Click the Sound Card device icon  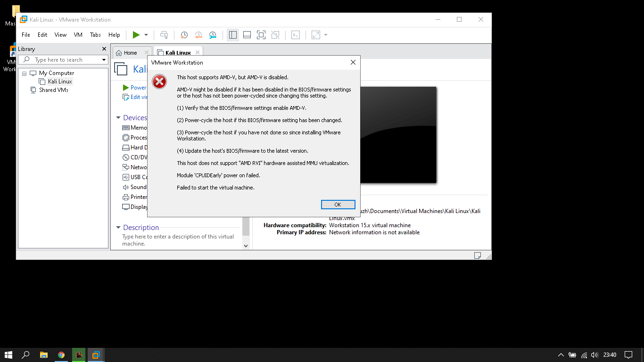(126, 187)
